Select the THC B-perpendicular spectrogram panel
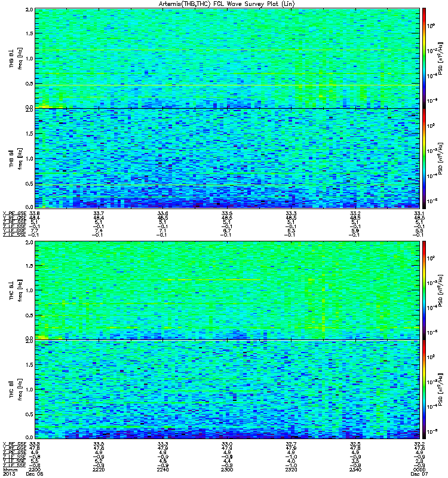Screen dimensions: 448x478 227,290
